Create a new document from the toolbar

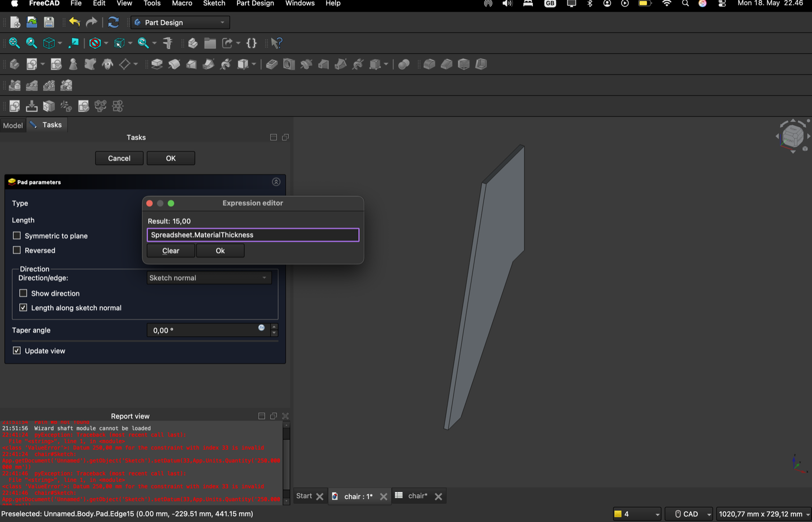click(15, 22)
